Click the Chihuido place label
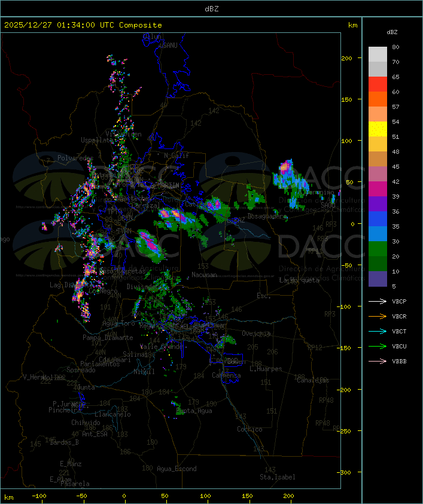The image size is (423, 504). [86, 423]
